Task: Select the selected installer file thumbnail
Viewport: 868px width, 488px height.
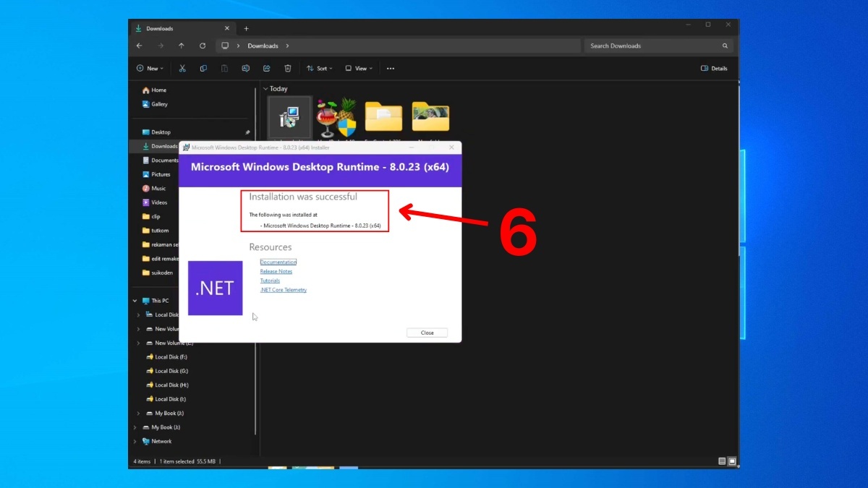Action: coord(289,117)
